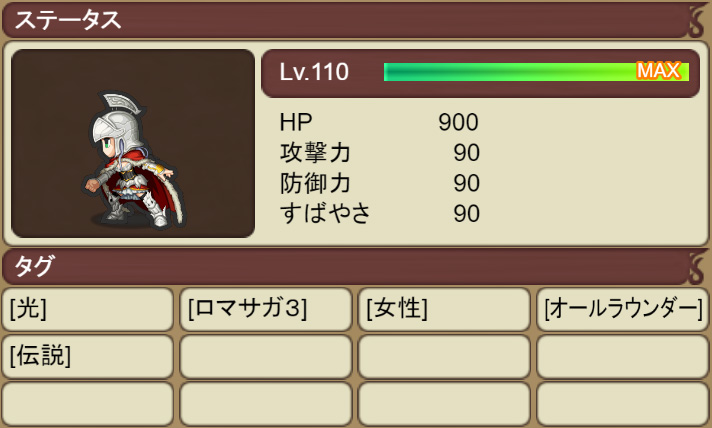
Task: Click the タグ section header
Action: click(356, 266)
